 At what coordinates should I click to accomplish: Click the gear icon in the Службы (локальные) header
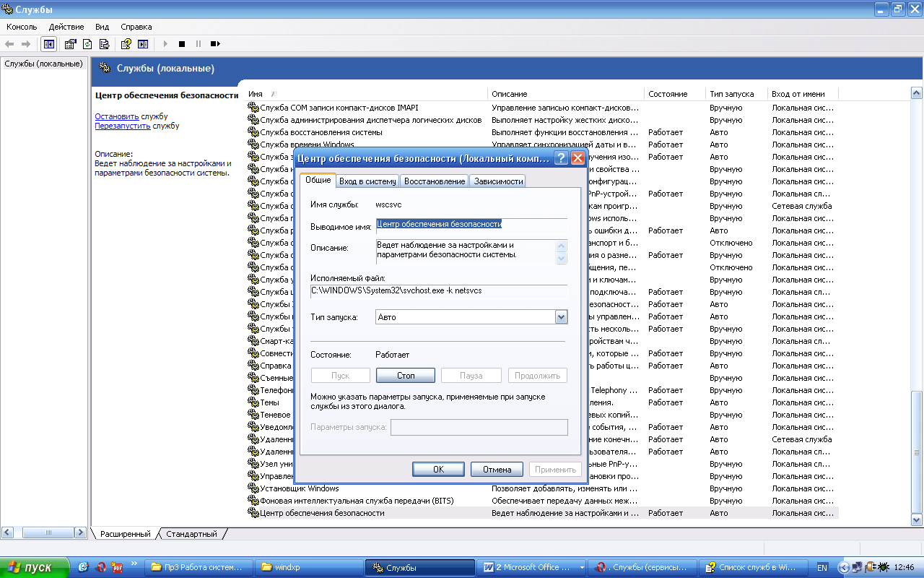pos(105,69)
